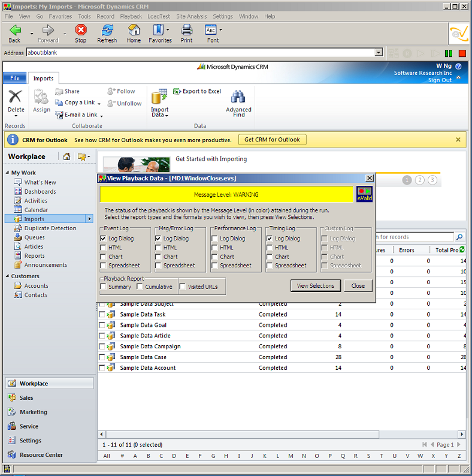Click the Copy a Link icon
472x476 pixels.
click(x=59, y=103)
